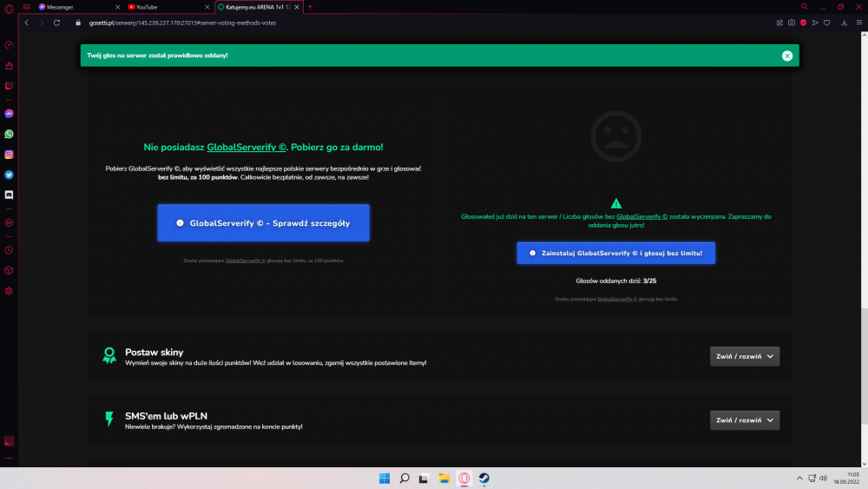868x489 pixels.
Task: Click the edit page pencil icon in address bar
Action: coord(779,23)
